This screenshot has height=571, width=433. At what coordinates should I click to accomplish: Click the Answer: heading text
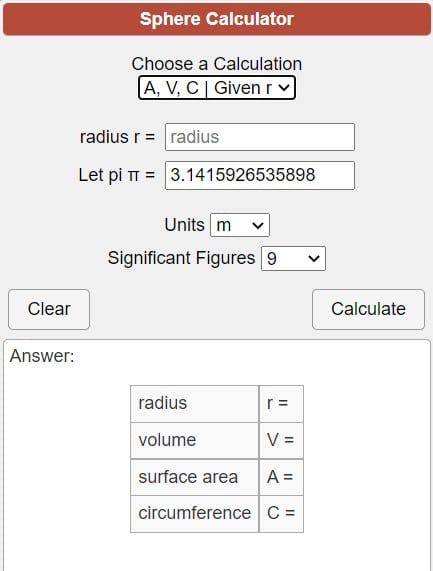click(42, 356)
